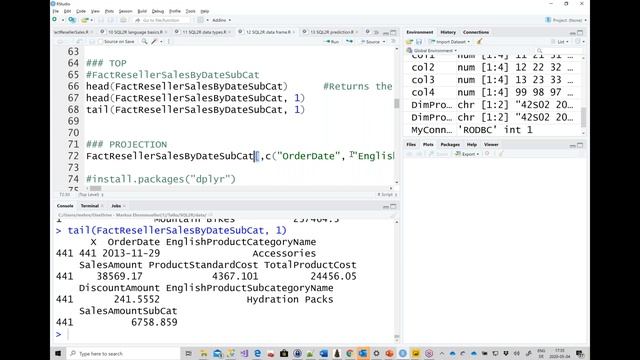Screen dimensions: 640x360
Task: Click the console input prompt line
Action: coord(224,334)
